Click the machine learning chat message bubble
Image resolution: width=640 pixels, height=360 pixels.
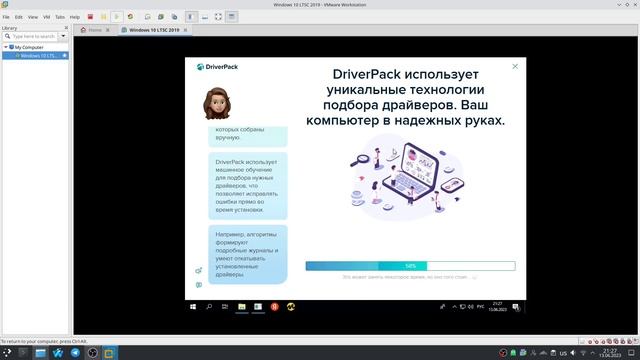pyautogui.click(x=248, y=186)
